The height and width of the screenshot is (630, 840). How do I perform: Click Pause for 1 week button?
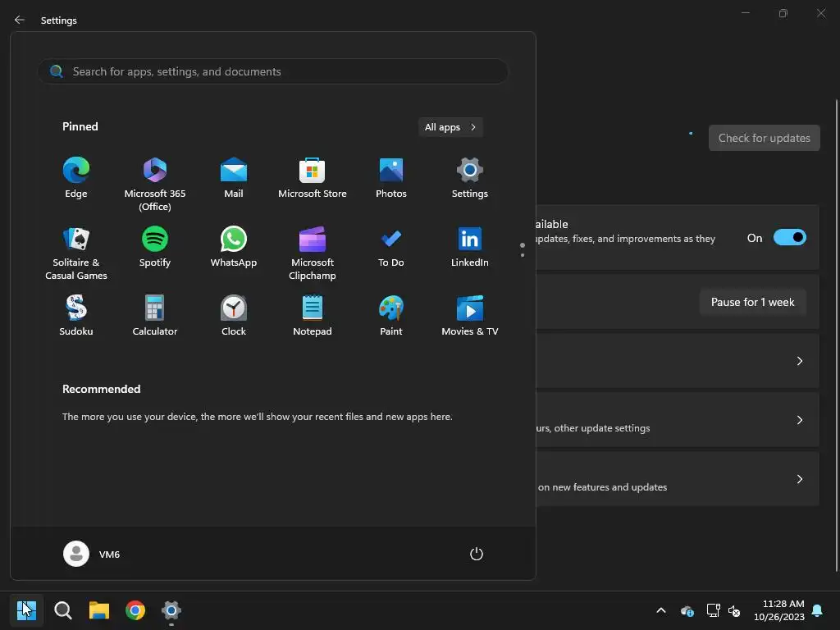point(753,302)
